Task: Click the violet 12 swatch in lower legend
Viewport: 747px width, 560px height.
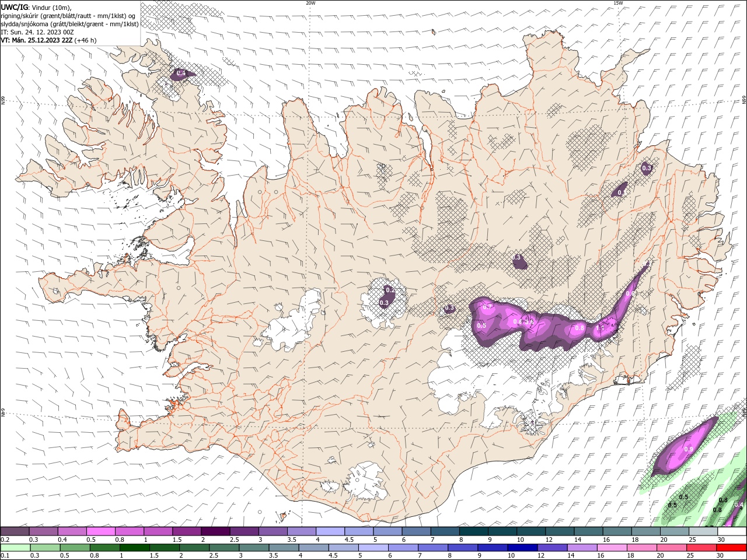Action: [x=553, y=548]
